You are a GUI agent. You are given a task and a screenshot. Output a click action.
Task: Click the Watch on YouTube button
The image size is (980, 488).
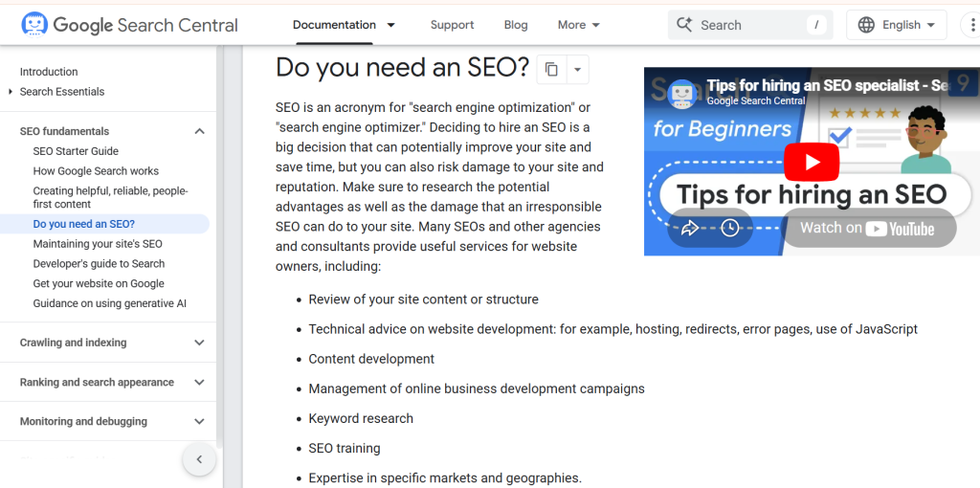[x=868, y=228]
